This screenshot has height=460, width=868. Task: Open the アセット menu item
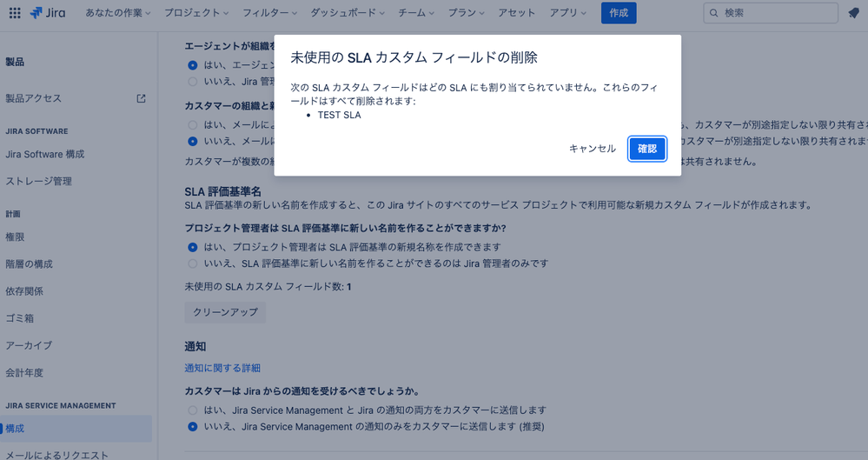[x=516, y=13]
